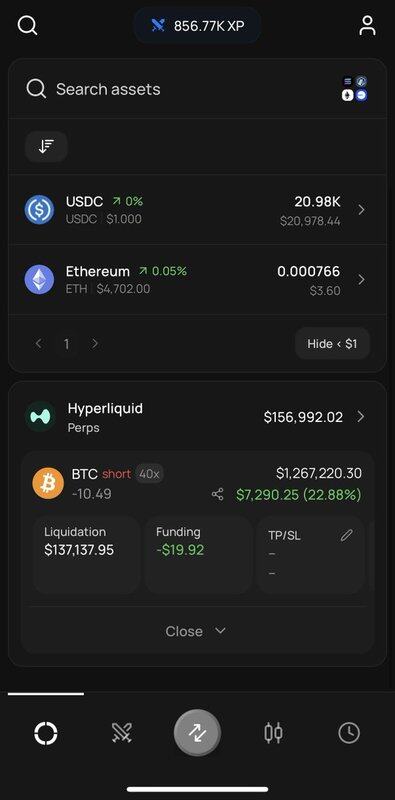
Task: Toggle the sort order icon button
Action: (x=46, y=147)
